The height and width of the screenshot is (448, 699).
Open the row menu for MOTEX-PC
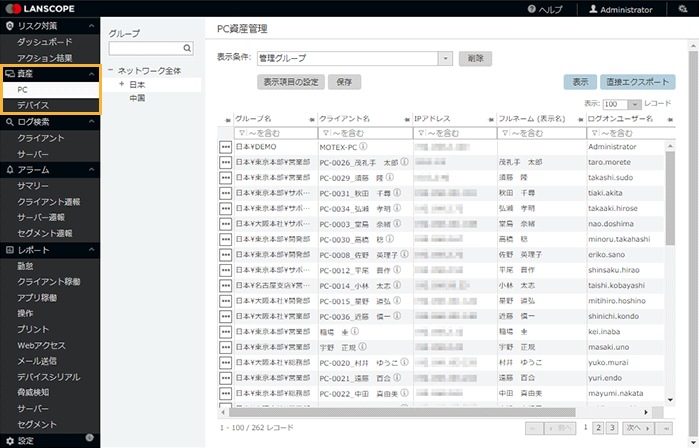226,147
